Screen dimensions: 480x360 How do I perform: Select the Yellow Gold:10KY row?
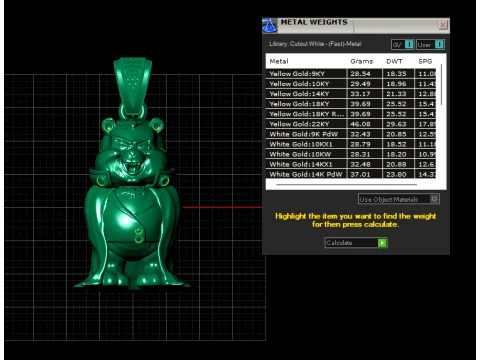pos(351,84)
